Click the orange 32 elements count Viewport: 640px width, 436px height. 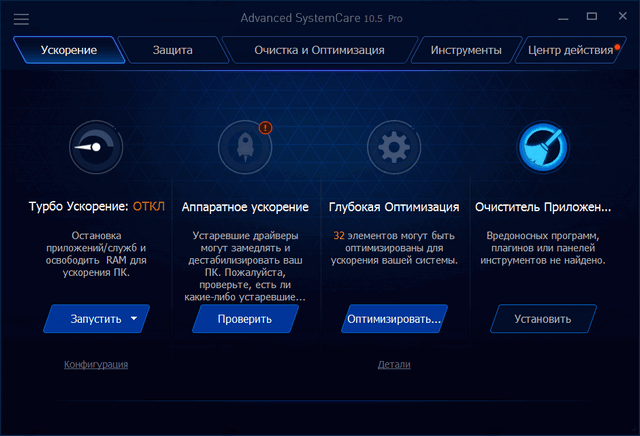pyautogui.click(x=339, y=236)
